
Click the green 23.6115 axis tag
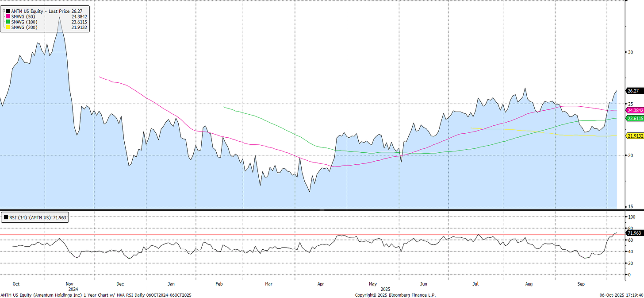pyautogui.click(x=634, y=118)
